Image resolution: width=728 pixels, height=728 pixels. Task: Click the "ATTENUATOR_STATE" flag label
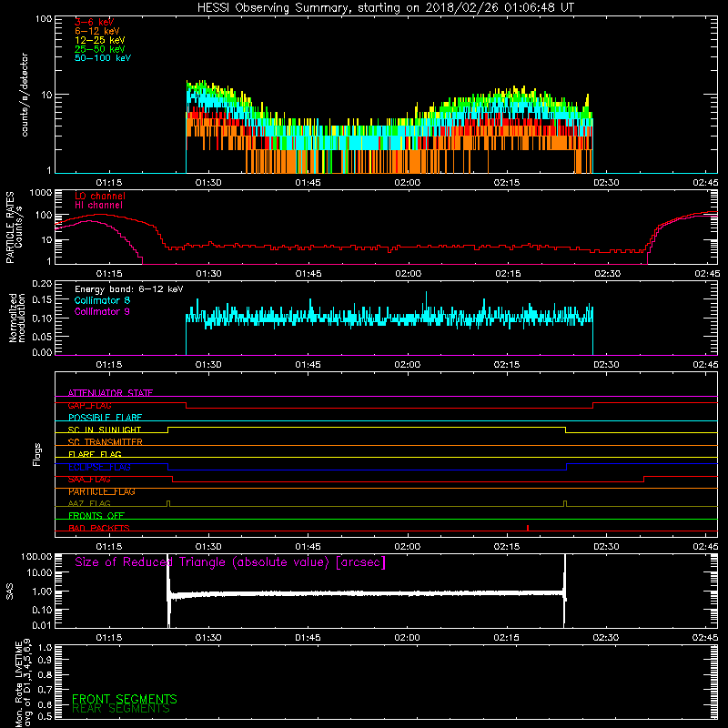click(110, 393)
